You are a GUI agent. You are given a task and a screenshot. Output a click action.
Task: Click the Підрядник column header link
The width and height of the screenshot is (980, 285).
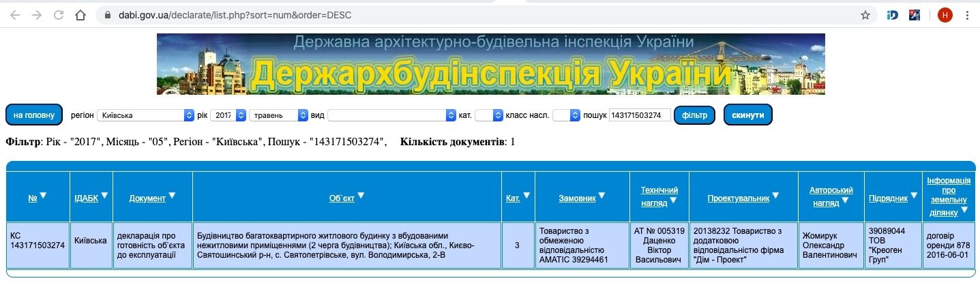click(x=888, y=198)
